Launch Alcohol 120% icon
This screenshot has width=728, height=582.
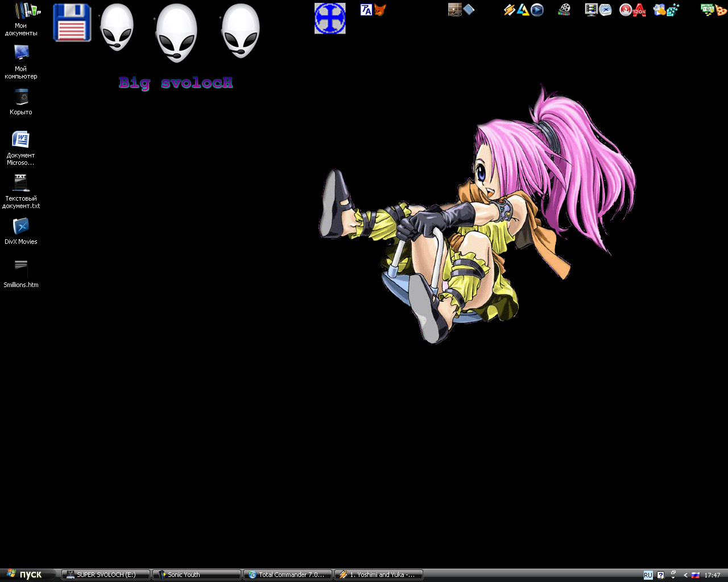639,10
